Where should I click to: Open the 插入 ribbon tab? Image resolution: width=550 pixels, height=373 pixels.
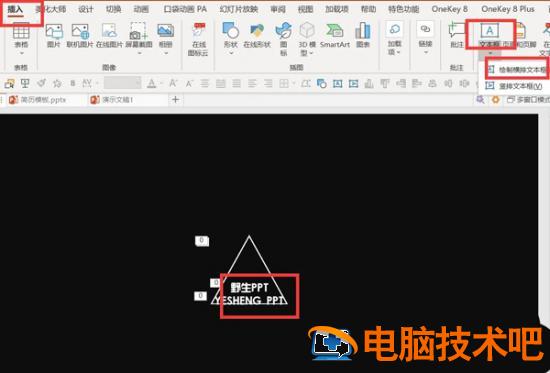pyautogui.click(x=15, y=9)
